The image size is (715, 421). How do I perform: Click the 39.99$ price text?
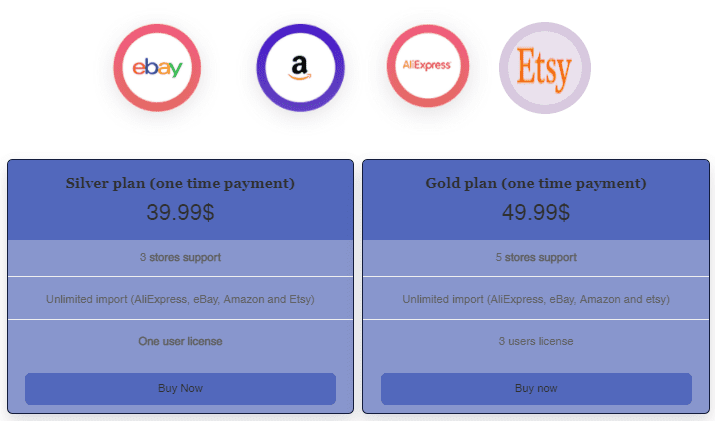181,212
